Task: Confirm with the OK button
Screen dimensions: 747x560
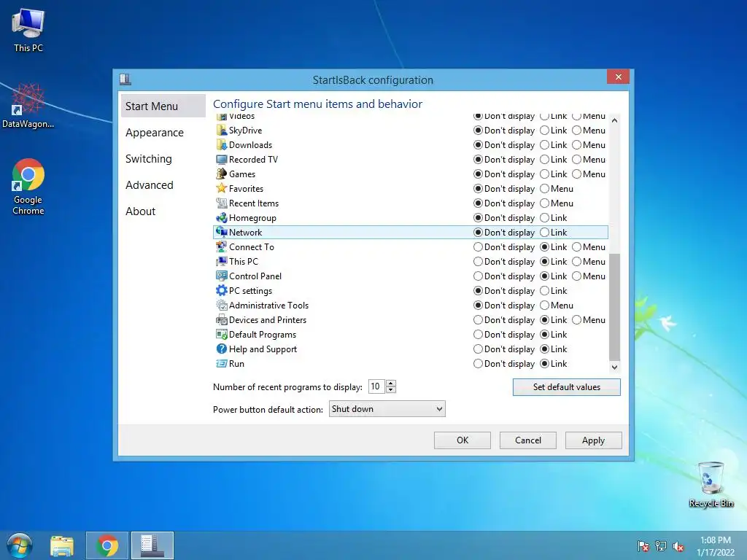Action: click(x=462, y=440)
